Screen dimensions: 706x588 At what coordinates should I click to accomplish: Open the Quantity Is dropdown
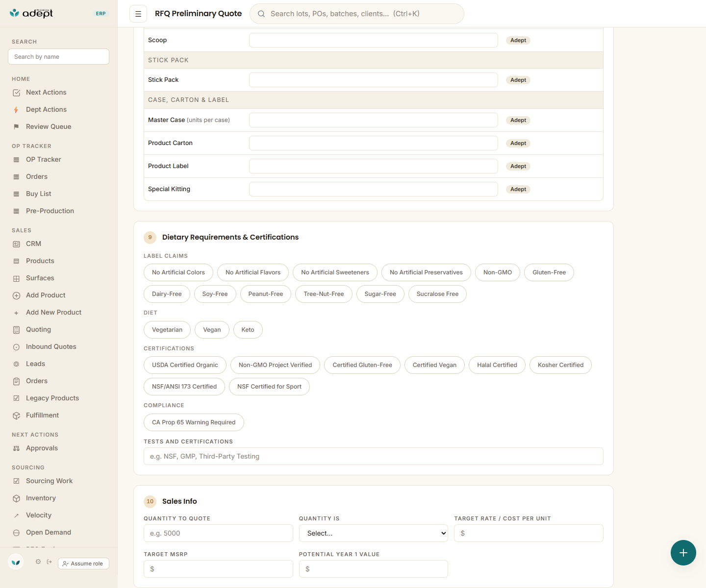(374, 533)
